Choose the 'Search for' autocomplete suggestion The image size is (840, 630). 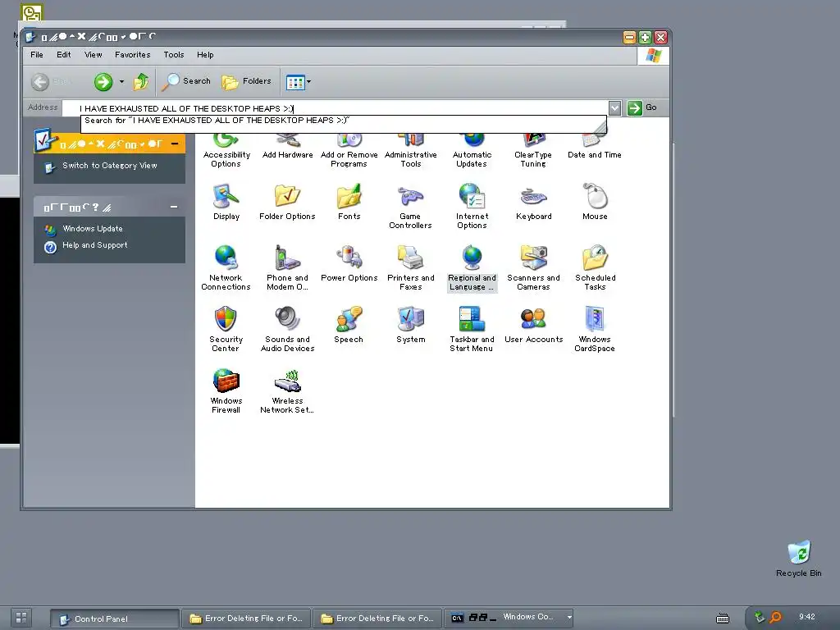click(343, 121)
